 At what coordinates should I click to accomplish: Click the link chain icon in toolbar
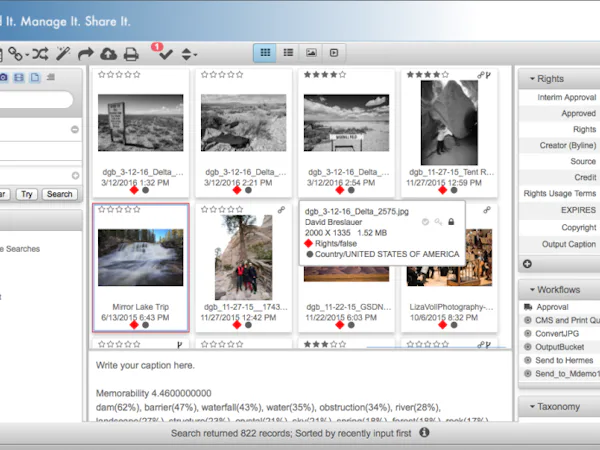point(16,54)
